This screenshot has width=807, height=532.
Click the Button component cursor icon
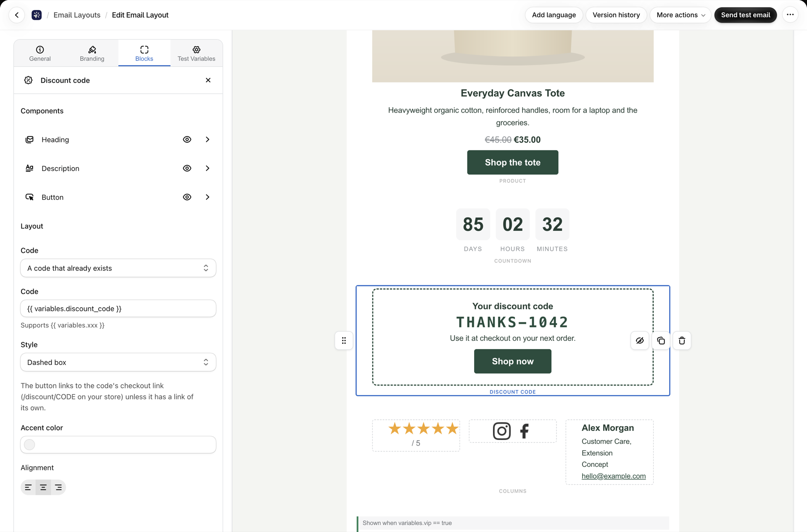29,197
